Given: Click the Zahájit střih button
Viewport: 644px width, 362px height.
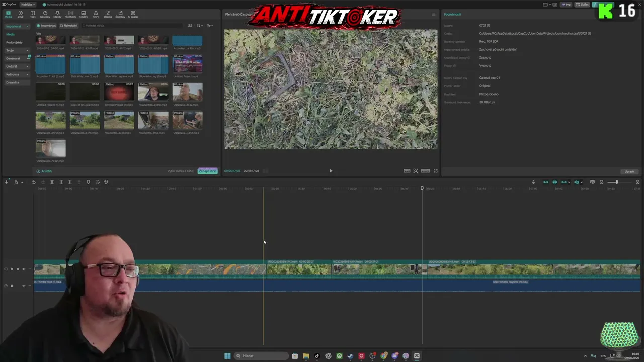Looking at the screenshot, I should tap(207, 171).
